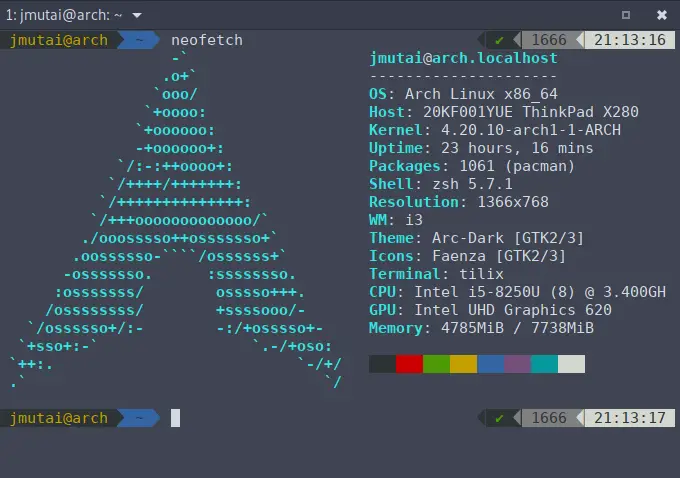Click the timestamp '21:13:16'

[x=630, y=40]
